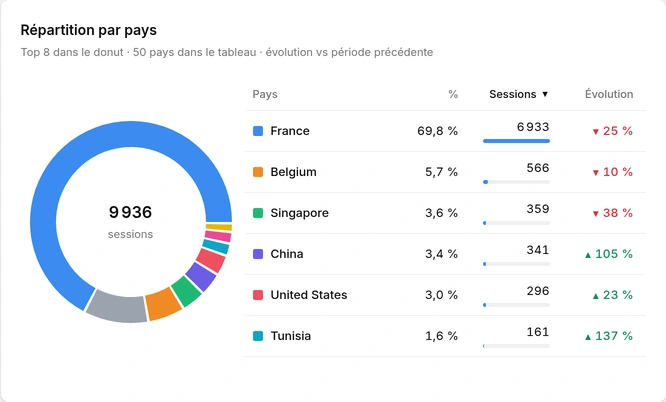Click the 69,8 % value
666x402 pixels.
point(437,131)
